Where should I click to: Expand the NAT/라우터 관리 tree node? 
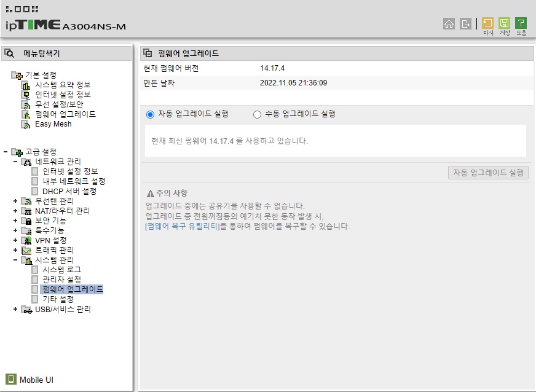[x=15, y=211]
